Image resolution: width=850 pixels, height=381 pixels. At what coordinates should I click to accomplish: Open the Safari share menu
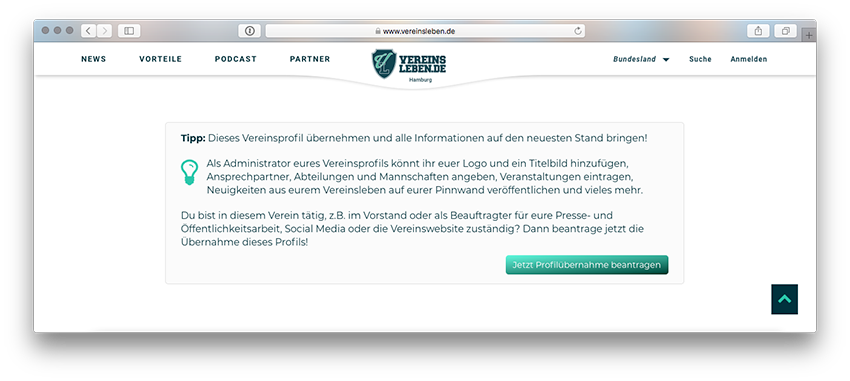coord(758,31)
